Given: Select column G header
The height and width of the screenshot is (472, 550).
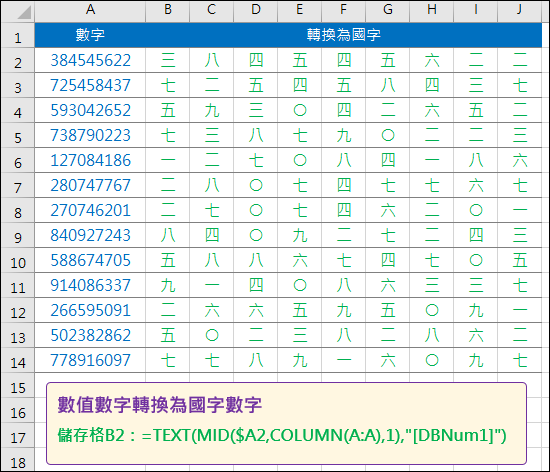Looking at the screenshot, I should (x=388, y=11).
